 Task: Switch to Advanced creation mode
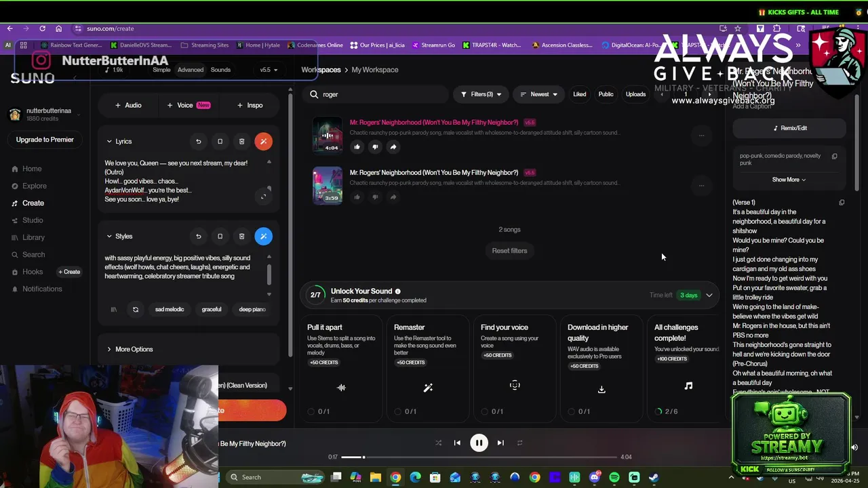[x=191, y=70]
